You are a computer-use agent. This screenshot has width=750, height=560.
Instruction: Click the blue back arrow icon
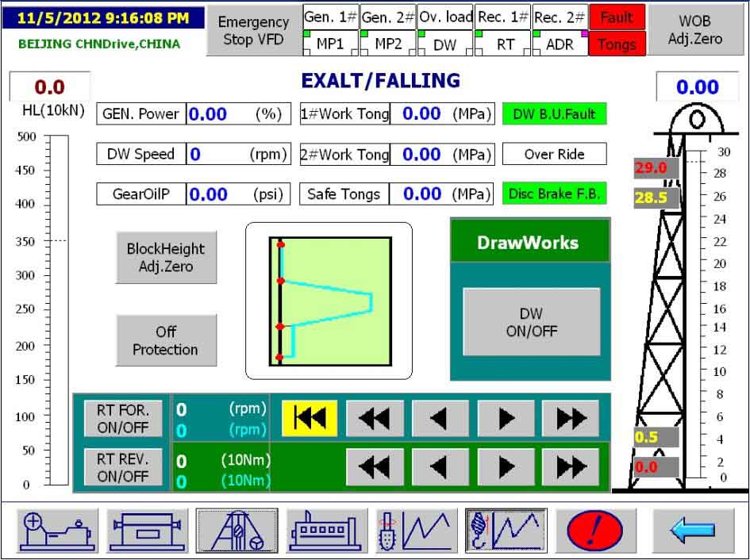coord(693,530)
